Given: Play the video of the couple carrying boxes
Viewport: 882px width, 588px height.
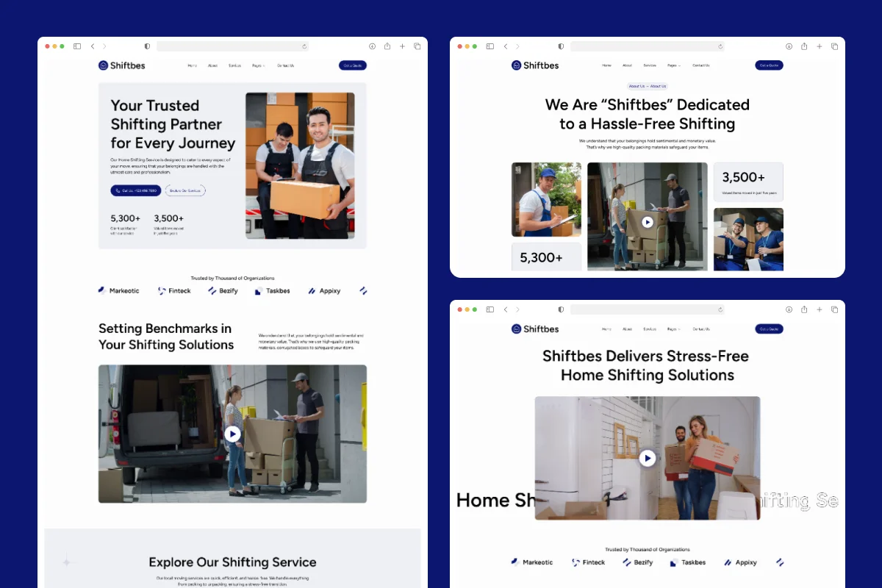Looking at the screenshot, I should tap(647, 459).
